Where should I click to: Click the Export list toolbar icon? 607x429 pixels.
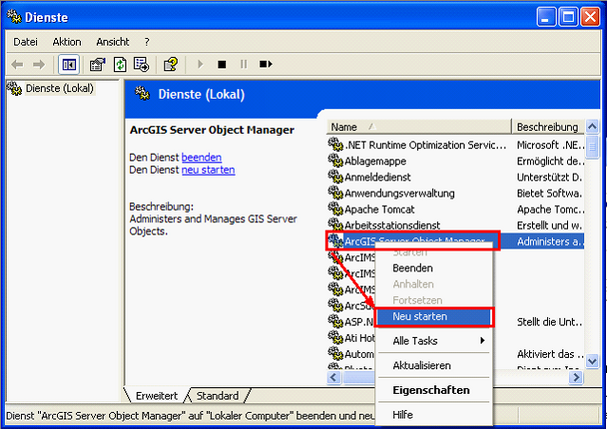coord(141,64)
